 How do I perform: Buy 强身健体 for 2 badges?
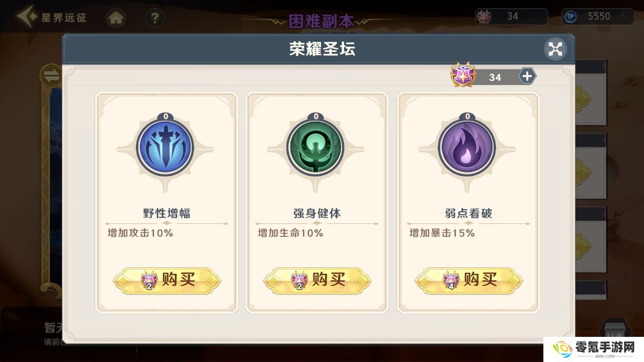pos(317,281)
